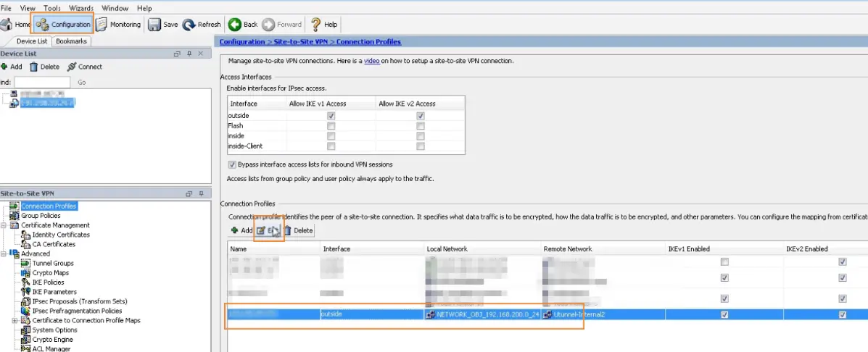Select Tunnel Groups under Advanced

click(53, 264)
